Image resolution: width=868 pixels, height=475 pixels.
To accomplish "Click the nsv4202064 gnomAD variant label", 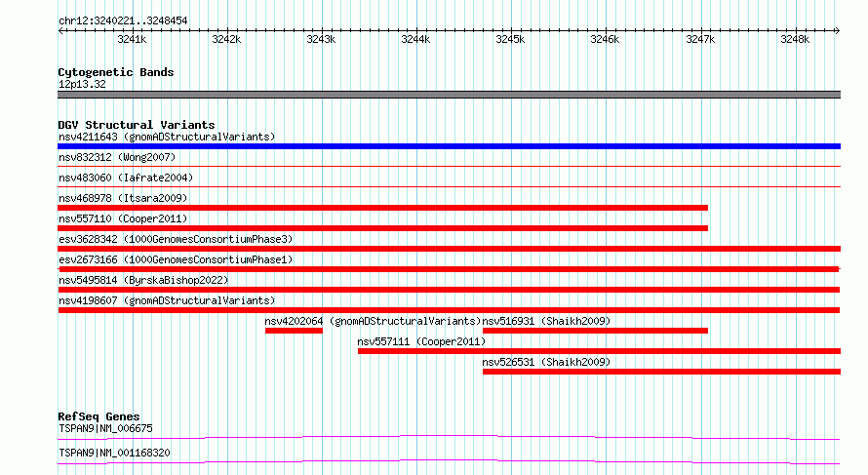I will pyautogui.click(x=374, y=321).
